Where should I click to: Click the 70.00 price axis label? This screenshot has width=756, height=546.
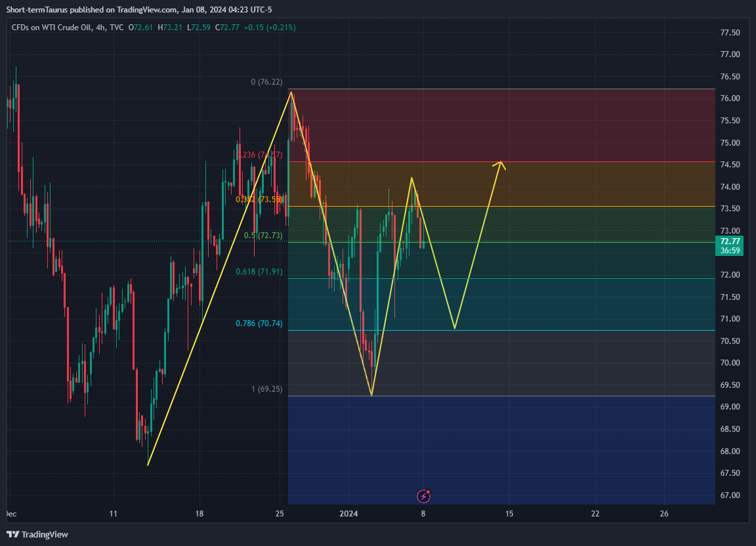[730, 363]
